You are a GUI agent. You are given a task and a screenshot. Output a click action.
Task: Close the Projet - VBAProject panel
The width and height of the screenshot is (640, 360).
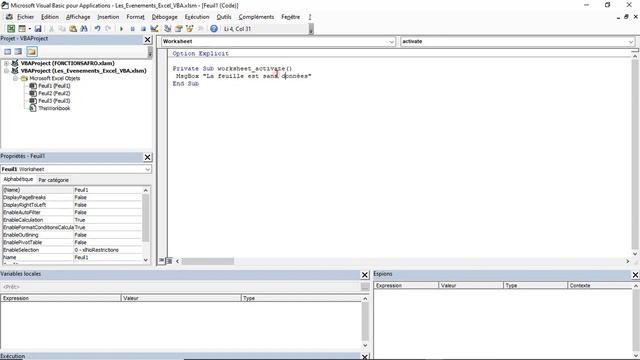148,40
